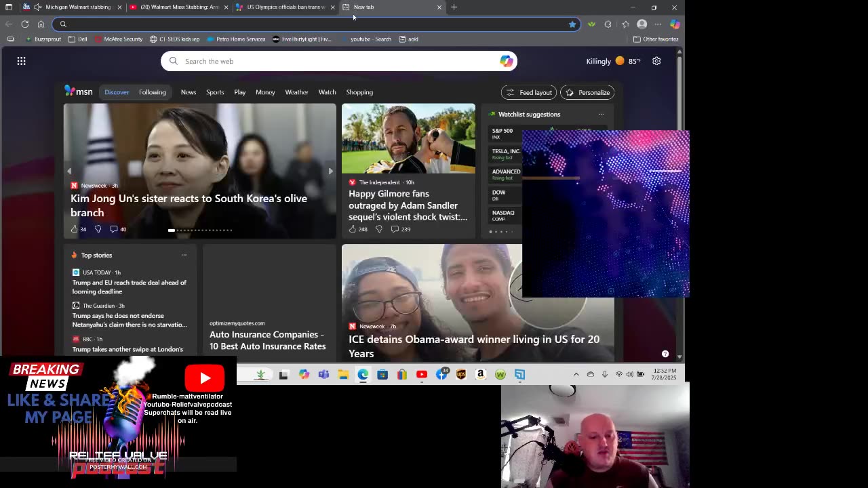The height and width of the screenshot is (488, 868).
Task: Open Killingly weather 85 degrees widget
Action: (x=613, y=61)
